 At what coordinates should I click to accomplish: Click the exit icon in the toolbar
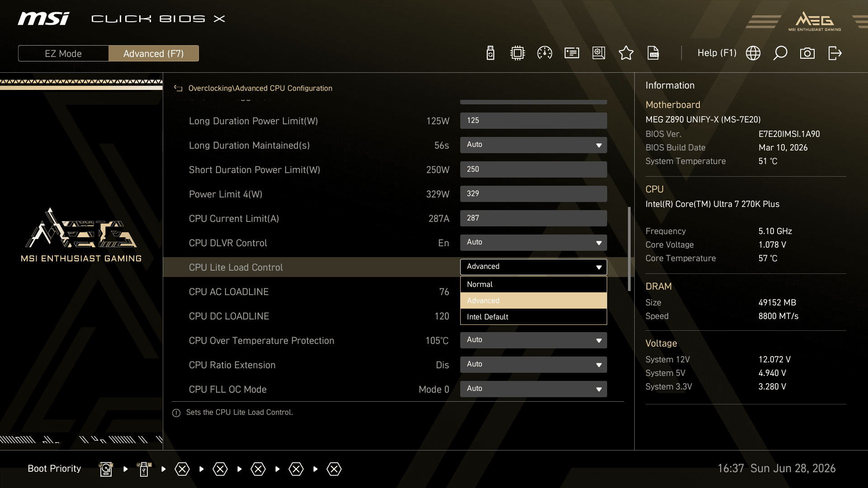[835, 53]
